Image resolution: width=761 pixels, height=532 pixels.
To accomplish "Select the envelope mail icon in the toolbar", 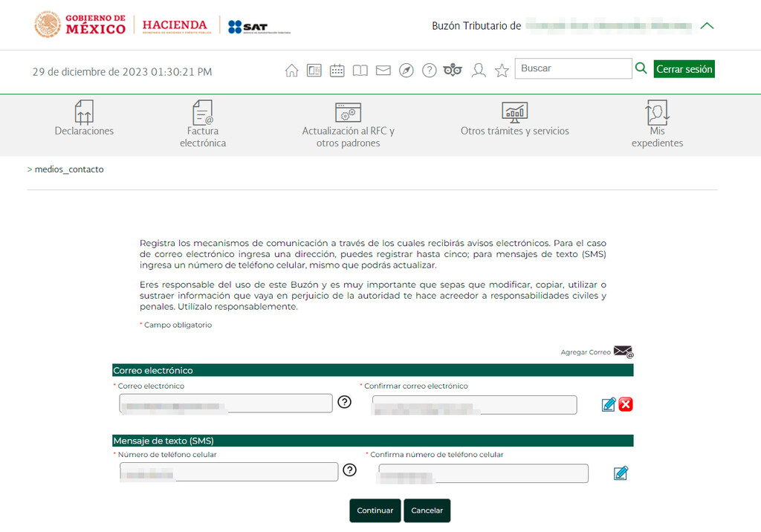I will (x=383, y=69).
